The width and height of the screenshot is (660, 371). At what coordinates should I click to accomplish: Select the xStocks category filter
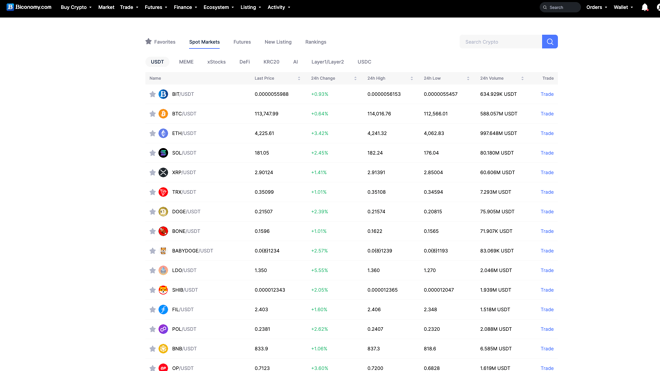coord(216,62)
